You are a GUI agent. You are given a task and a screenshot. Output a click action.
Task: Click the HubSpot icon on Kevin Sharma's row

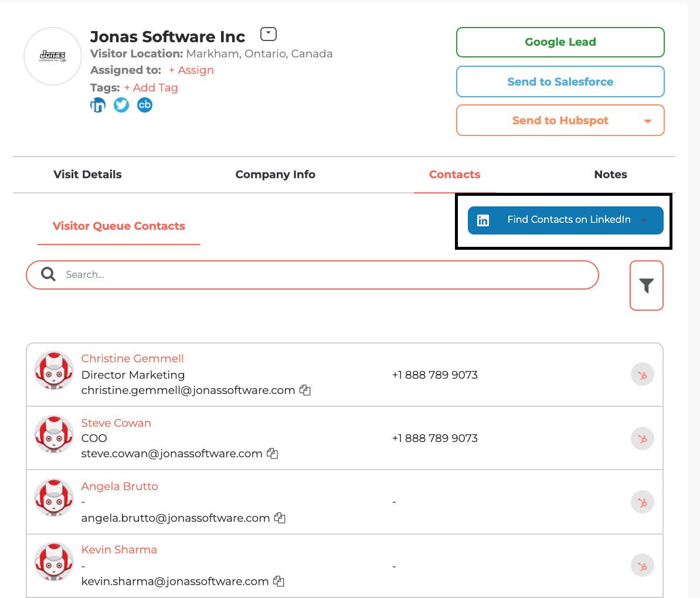pyautogui.click(x=642, y=565)
